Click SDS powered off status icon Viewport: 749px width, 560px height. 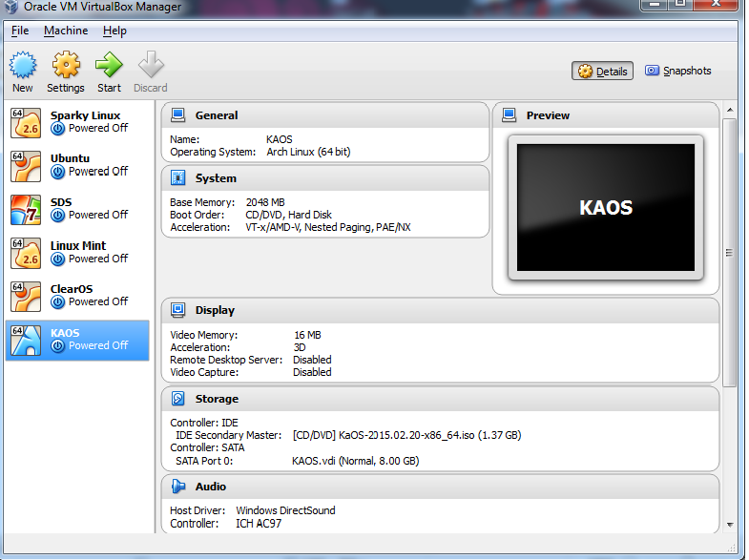pyautogui.click(x=58, y=216)
